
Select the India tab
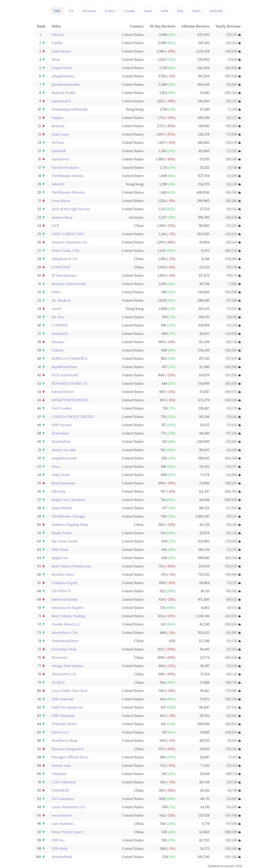(x=164, y=11)
